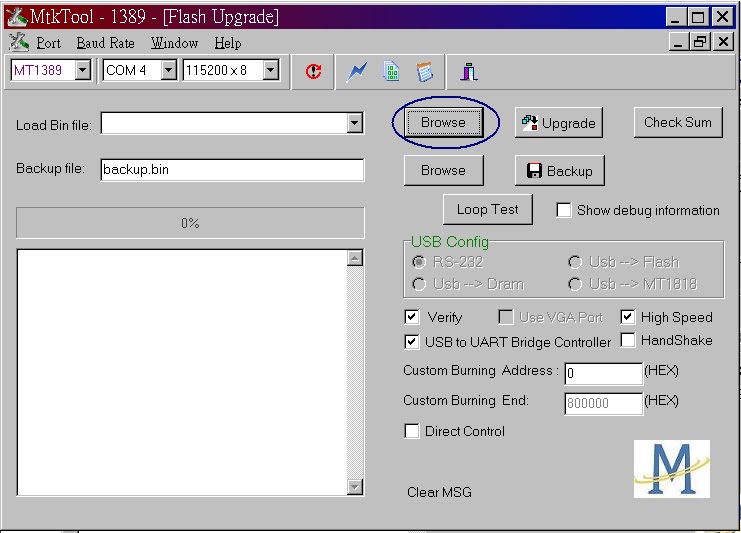Click the Backup button
The height and width of the screenshot is (533, 741).
tap(560, 171)
